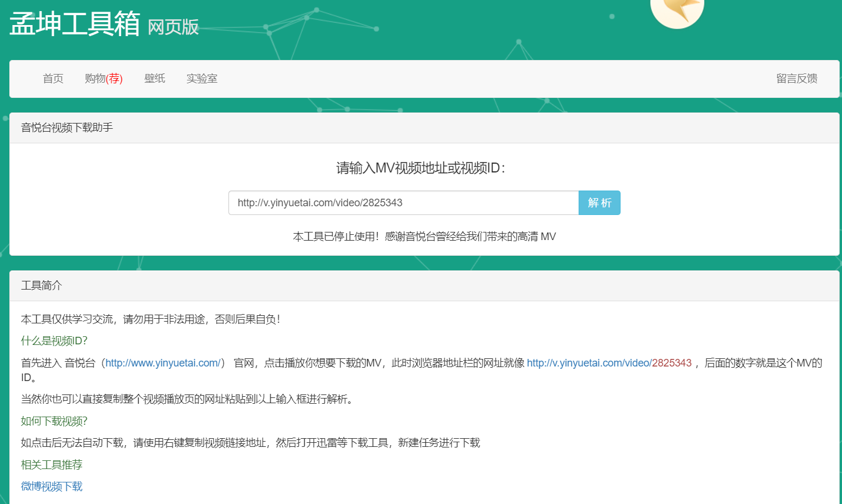Open the 微博视频下载 link
842x504 pixels.
click(52, 487)
